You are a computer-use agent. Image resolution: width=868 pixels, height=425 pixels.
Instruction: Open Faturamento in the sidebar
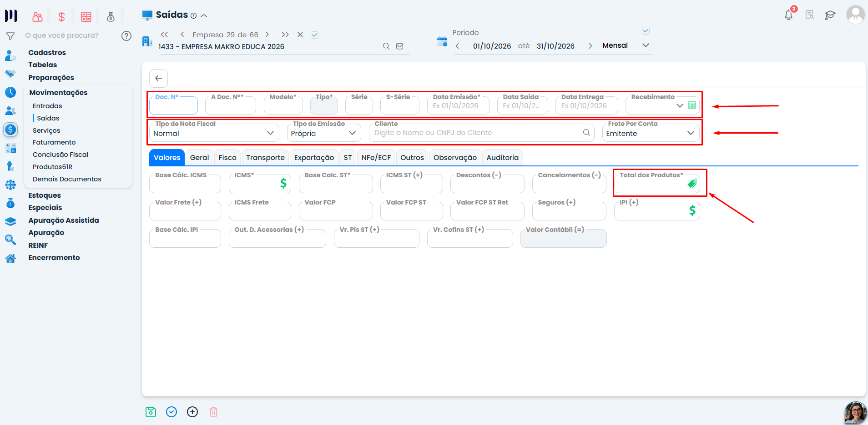(x=54, y=142)
